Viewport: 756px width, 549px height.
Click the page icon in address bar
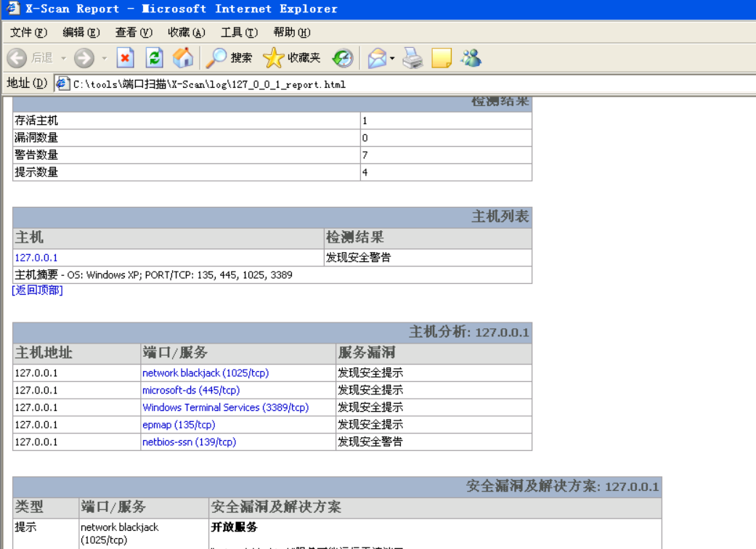pos(62,84)
